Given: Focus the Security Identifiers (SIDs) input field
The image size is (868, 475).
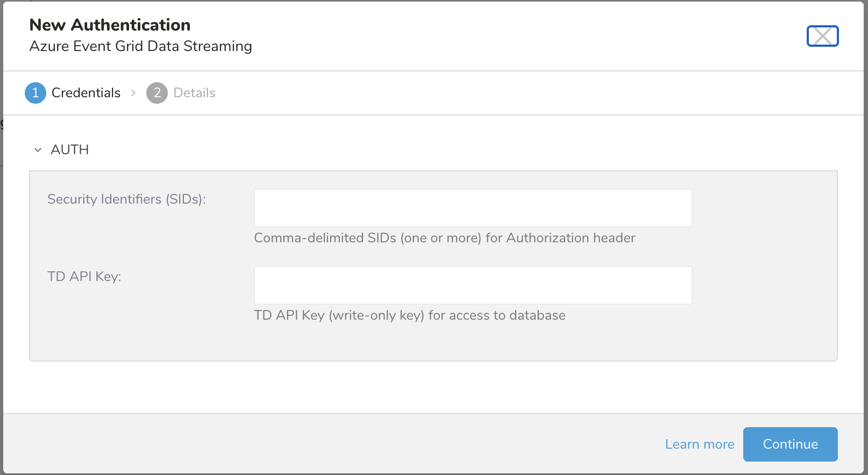Looking at the screenshot, I should point(473,208).
